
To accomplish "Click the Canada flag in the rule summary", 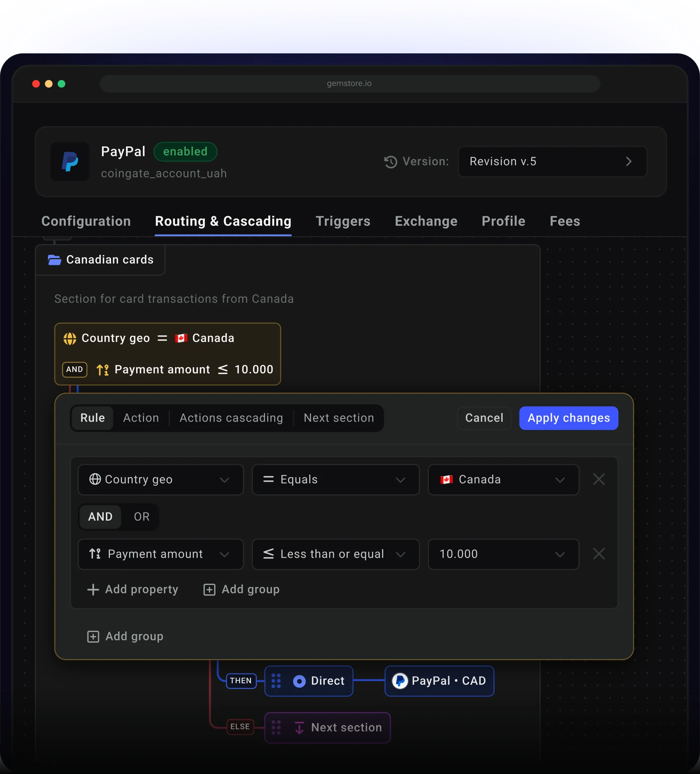I will [x=181, y=338].
